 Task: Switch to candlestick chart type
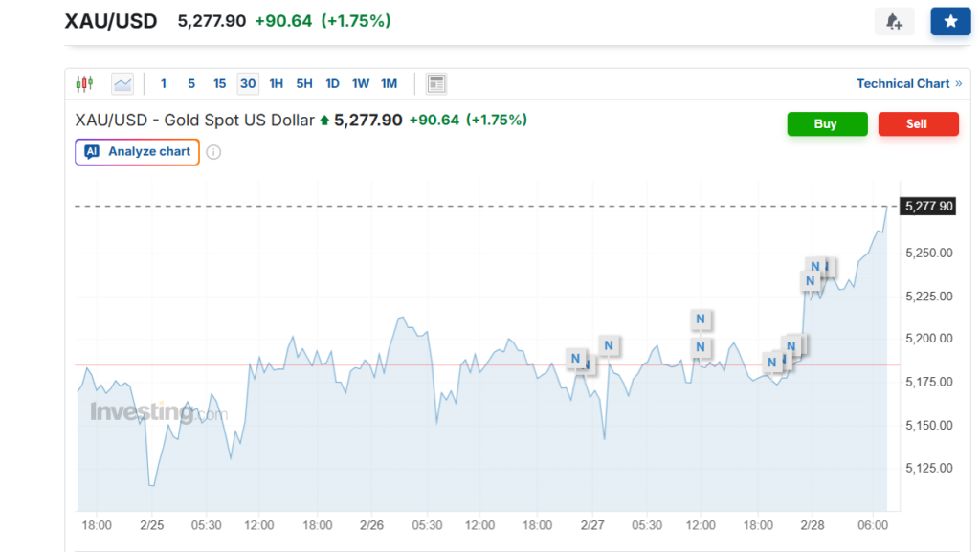point(84,84)
